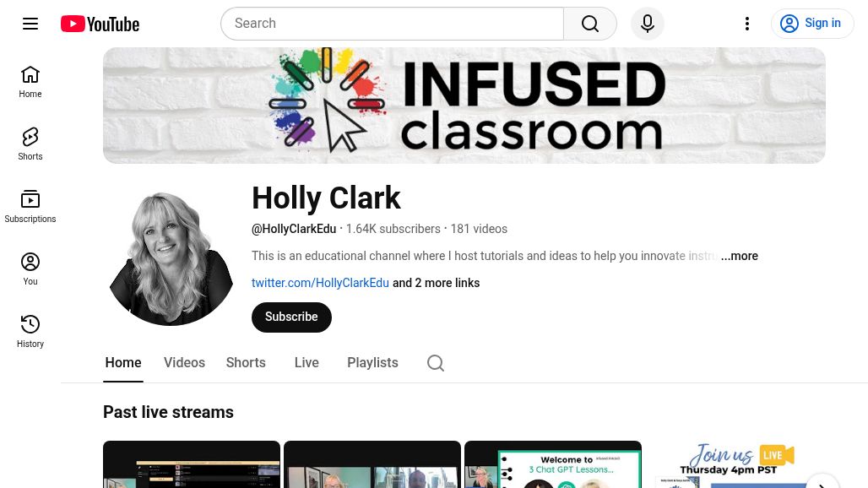Subscribe to Holly Clark's channel

point(292,317)
